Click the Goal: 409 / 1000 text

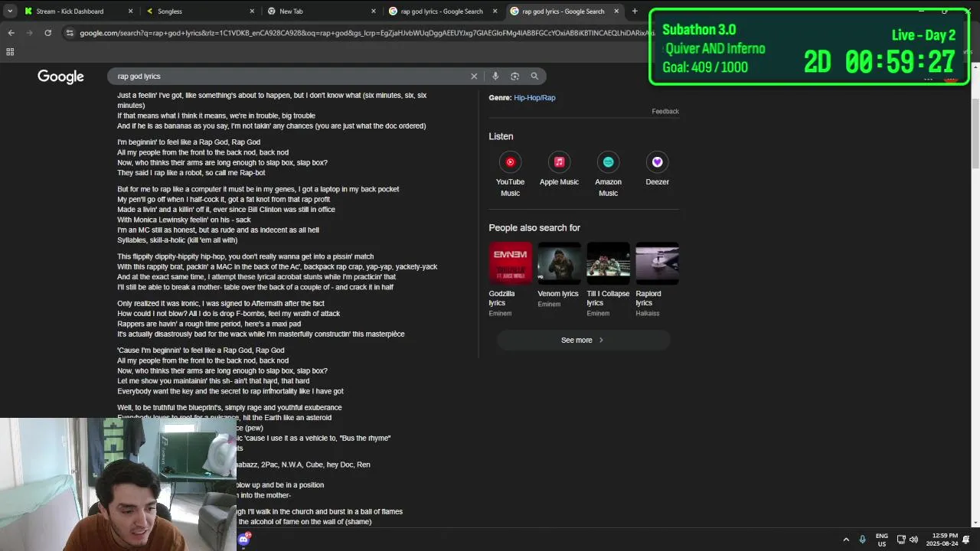(705, 67)
